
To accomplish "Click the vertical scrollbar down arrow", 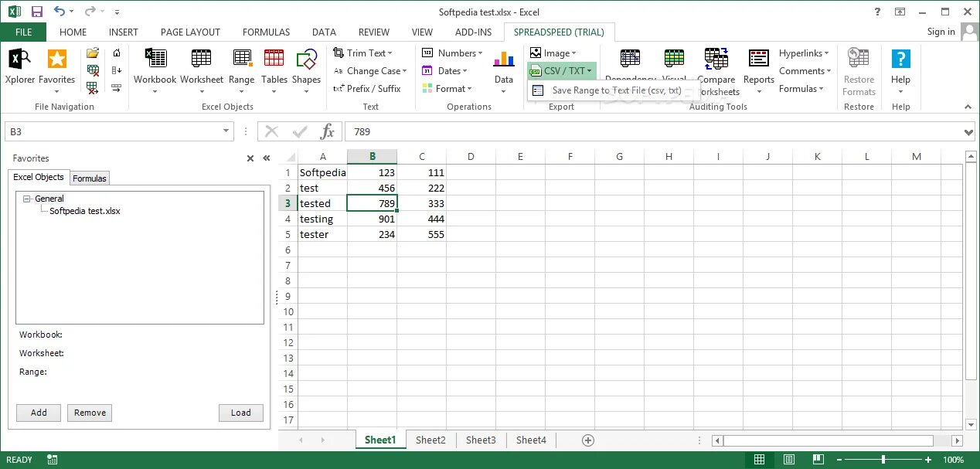I will tap(971, 424).
